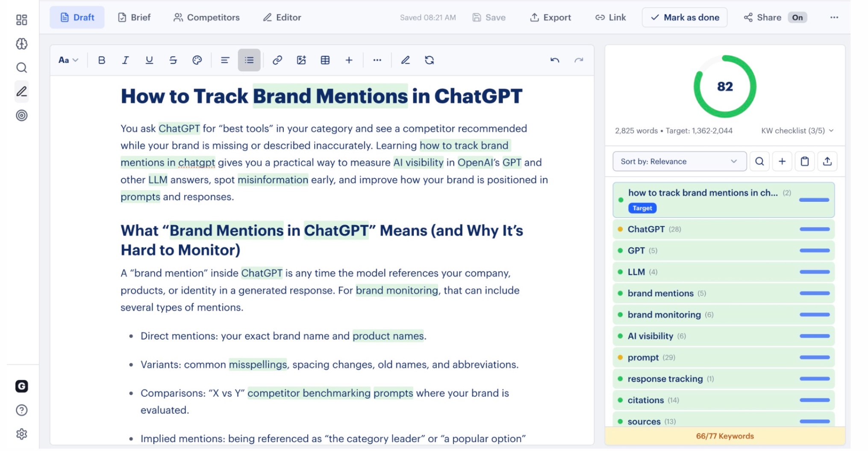868x451 pixels.
Task: Click the prompt row usage bar
Action: pyautogui.click(x=815, y=357)
